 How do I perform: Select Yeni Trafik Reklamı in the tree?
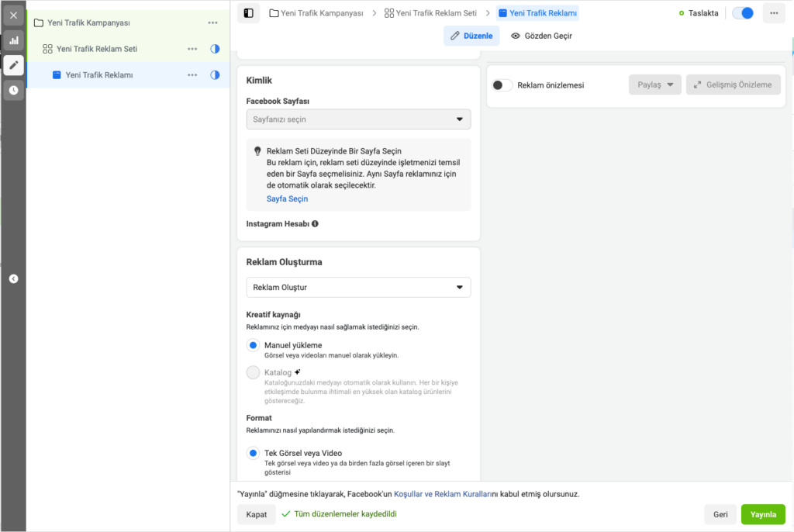tap(99, 75)
